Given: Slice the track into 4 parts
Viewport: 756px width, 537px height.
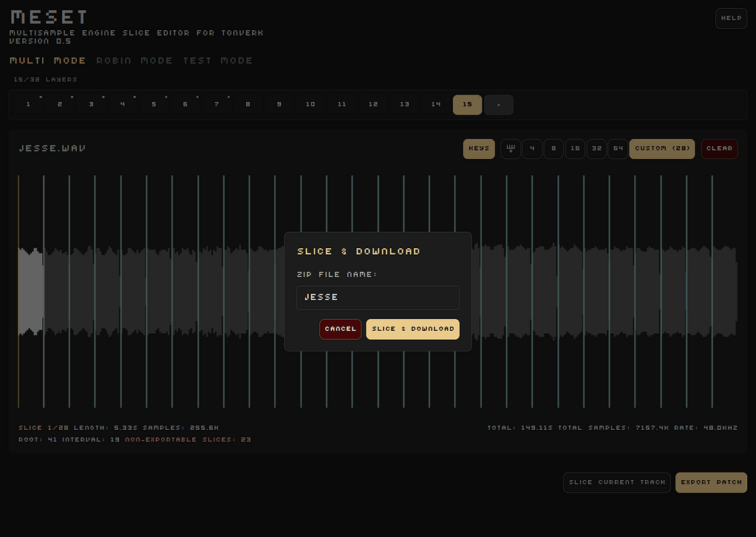Looking at the screenshot, I should tap(532, 148).
